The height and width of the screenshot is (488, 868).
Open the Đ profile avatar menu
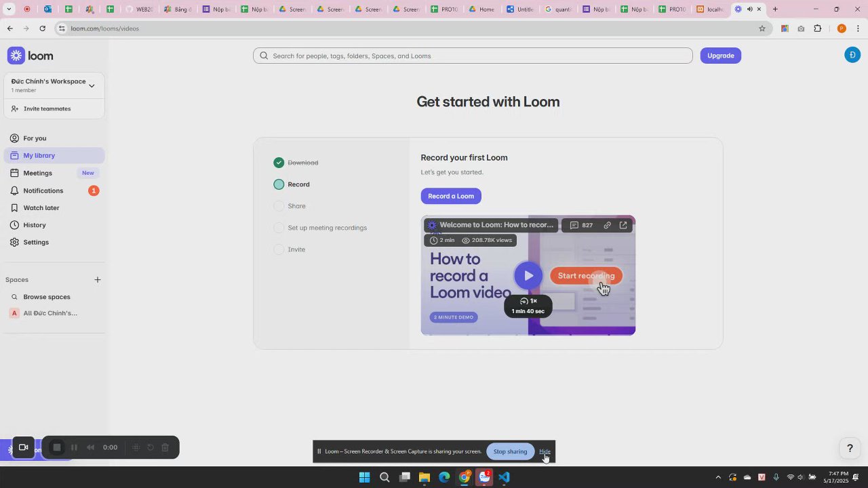coord(852,56)
